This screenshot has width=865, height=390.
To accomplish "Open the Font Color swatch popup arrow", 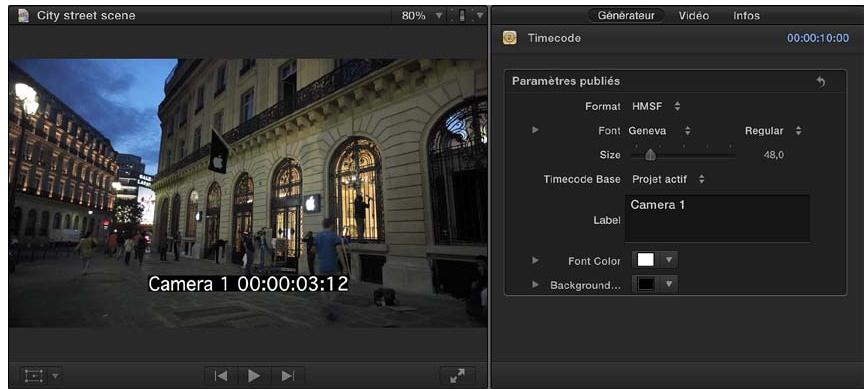I will click(x=669, y=260).
